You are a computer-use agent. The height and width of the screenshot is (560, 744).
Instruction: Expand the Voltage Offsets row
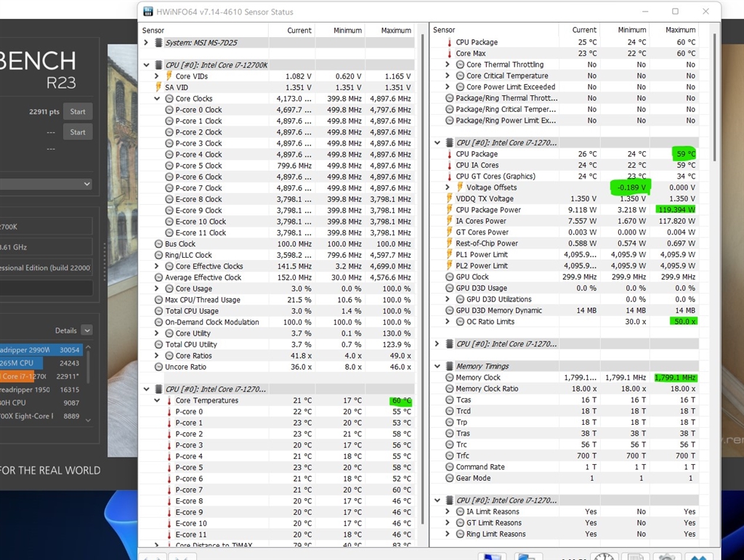448,187
